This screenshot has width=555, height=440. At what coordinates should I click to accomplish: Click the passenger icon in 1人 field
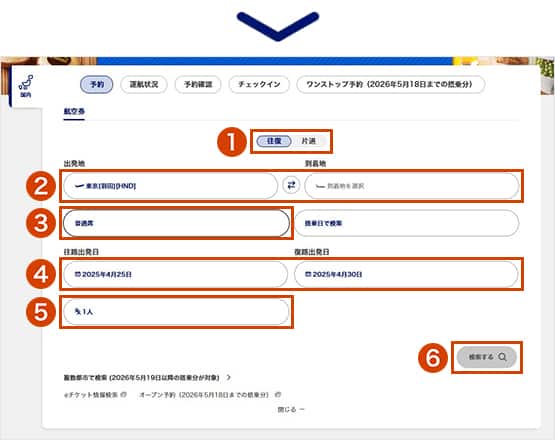click(78, 312)
